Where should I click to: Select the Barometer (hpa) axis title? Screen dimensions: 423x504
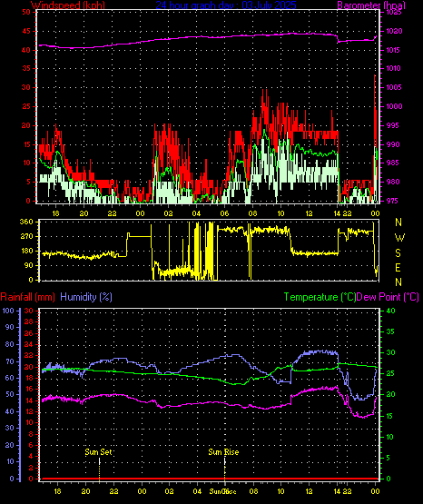click(x=371, y=5)
